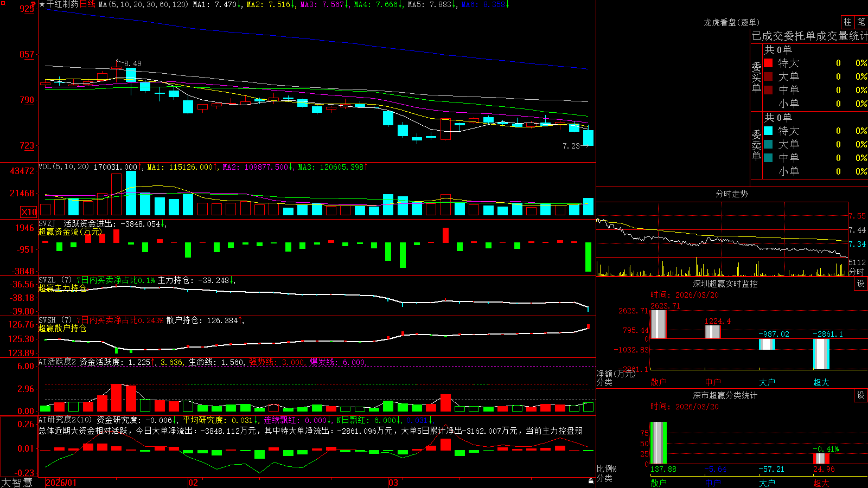Click the X10 volume scale box
Screen dimensions: 868x488
pyautogui.click(x=29, y=212)
